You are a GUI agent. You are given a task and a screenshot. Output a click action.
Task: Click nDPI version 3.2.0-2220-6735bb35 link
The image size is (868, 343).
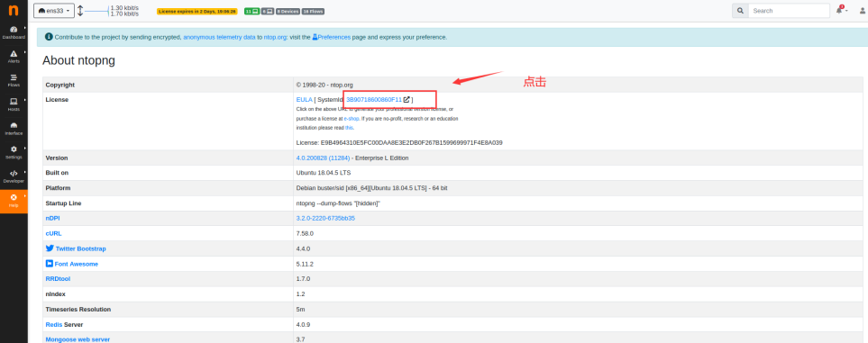[x=325, y=219]
